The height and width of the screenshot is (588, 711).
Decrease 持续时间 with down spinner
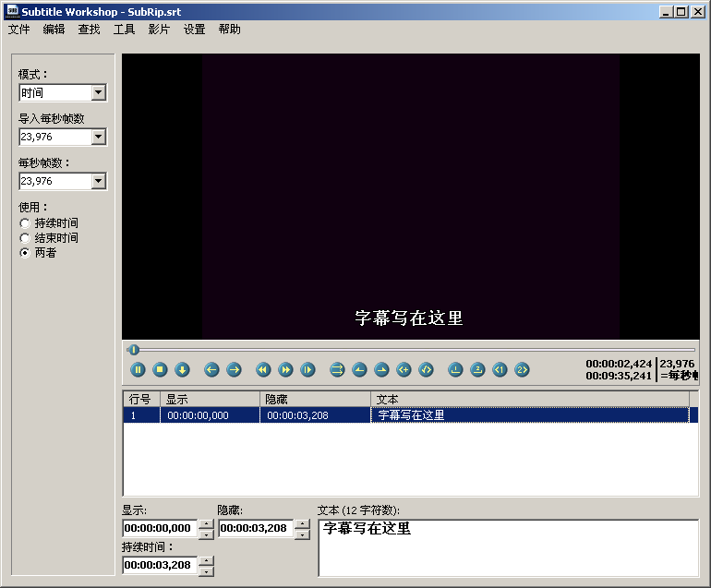206,571
